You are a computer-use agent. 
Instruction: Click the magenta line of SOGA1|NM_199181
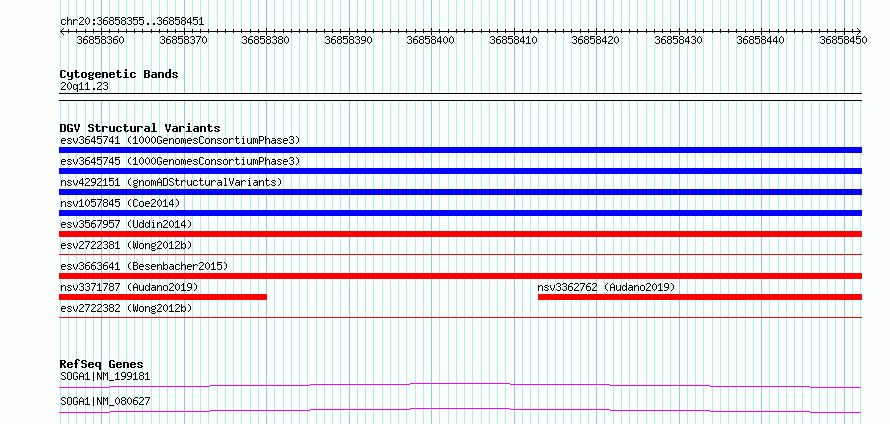460,385
